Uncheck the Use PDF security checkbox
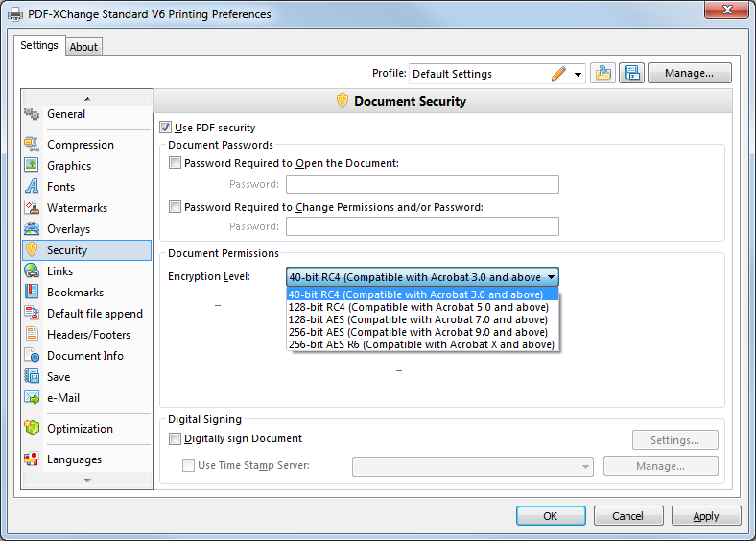This screenshot has height=541, width=756. [x=165, y=128]
